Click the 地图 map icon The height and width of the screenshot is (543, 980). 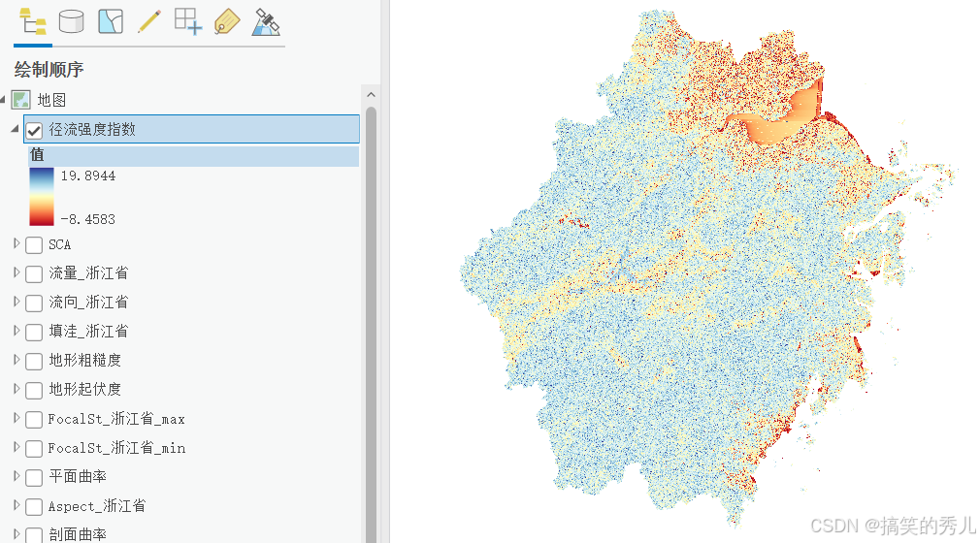(21, 100)
